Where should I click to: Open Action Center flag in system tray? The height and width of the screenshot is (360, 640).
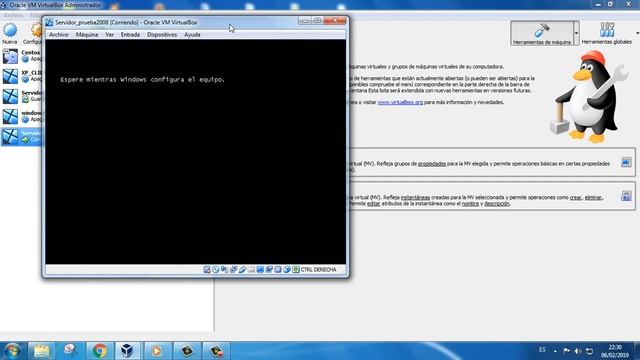click(567, 351)
